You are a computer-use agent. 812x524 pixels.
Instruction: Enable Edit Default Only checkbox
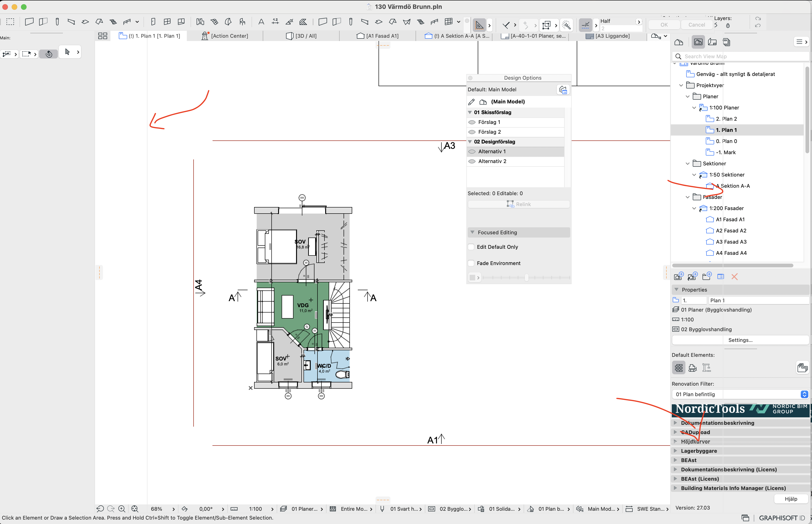pyautogui.click(x=471, y=247)
